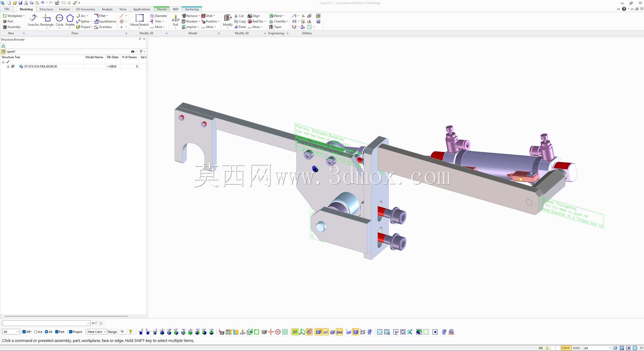Use the Overdraw tool
The width and height of the screenshot is (644, 351).
click(103, 27)
